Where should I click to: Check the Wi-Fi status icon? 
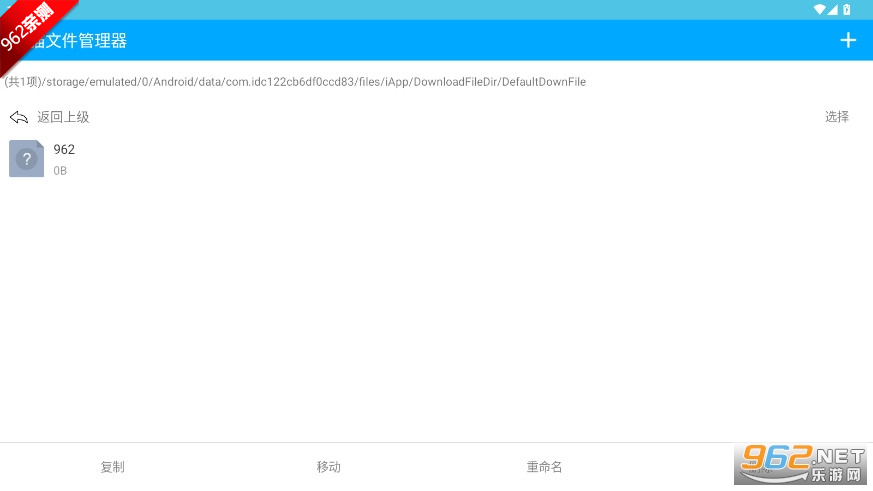pos(819,9)
